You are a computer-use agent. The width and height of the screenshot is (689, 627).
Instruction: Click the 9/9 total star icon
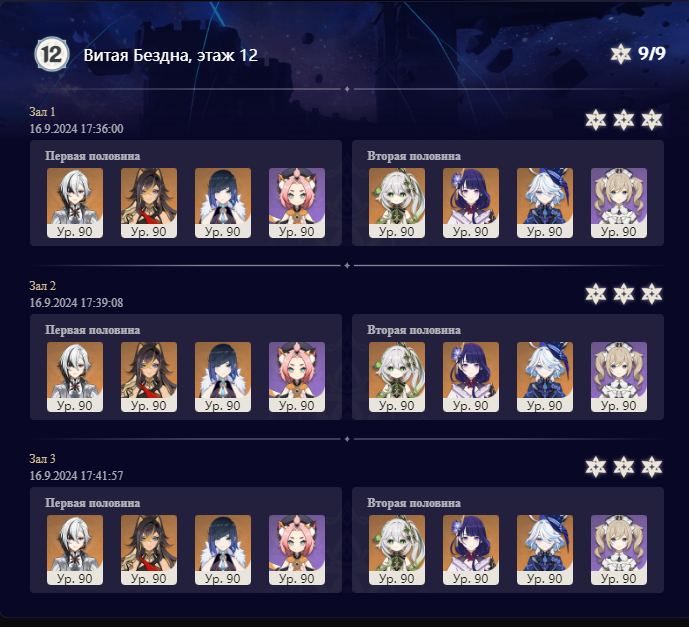coord(620,54)
